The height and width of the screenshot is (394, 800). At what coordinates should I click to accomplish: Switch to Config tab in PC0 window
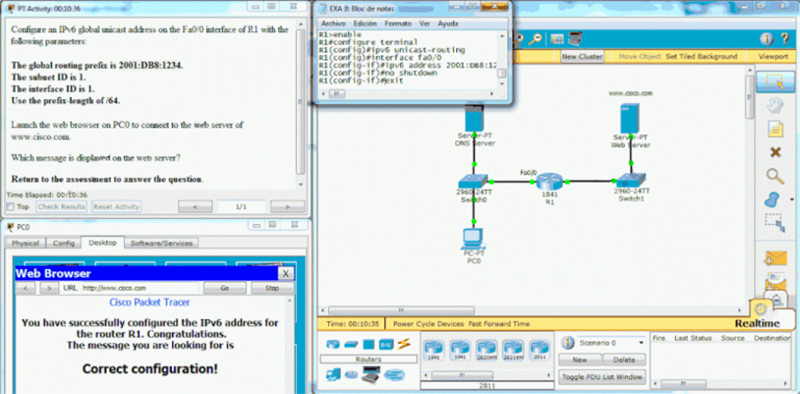(64, 243)
